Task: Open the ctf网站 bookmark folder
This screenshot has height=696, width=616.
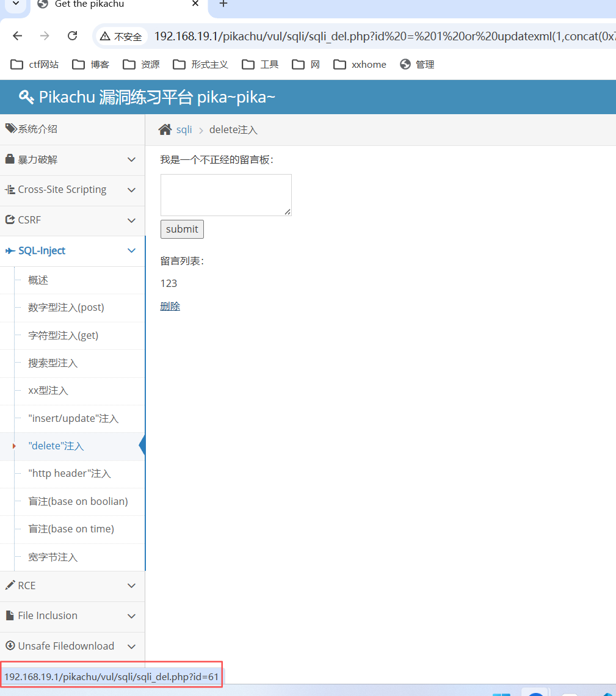Action: coord(35,65)
